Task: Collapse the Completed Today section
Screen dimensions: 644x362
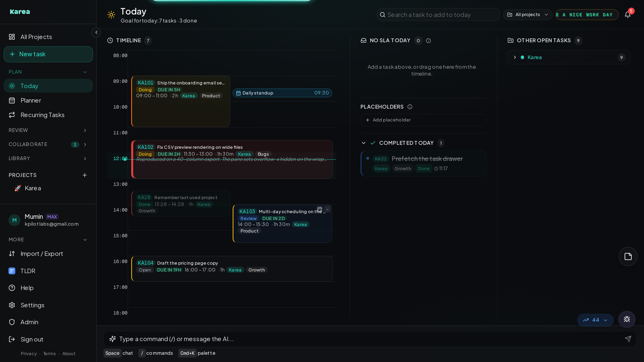Action: click(363, 143)
